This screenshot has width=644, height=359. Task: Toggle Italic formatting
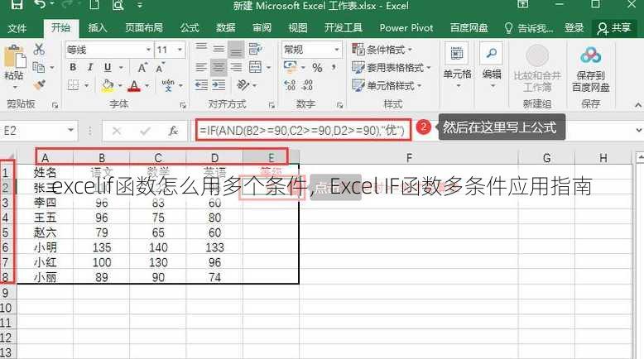point(90,67)
